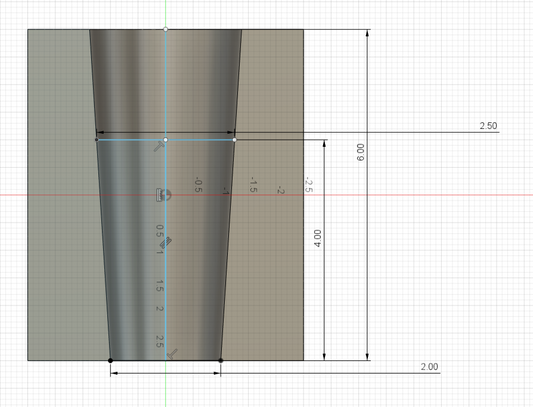Select the bottom-left black sketch point
533x407 pixels.
tap(110, 360)
